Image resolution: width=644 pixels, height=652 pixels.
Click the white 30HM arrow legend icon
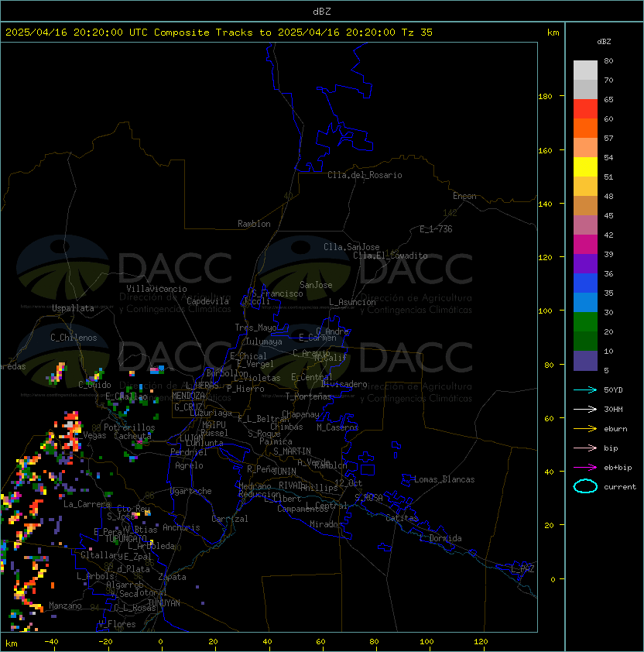click(x=585, y=409)
